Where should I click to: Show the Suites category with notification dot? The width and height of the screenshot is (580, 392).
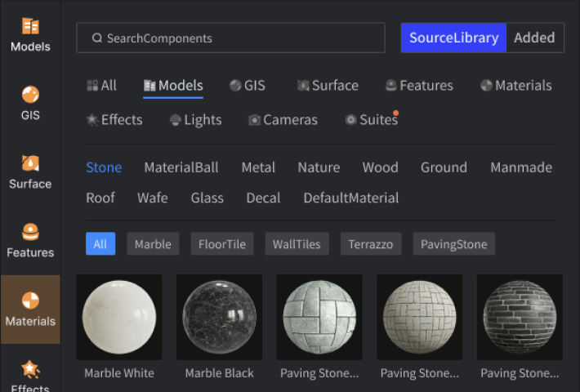pyautogui.click(x=371, y=120)
